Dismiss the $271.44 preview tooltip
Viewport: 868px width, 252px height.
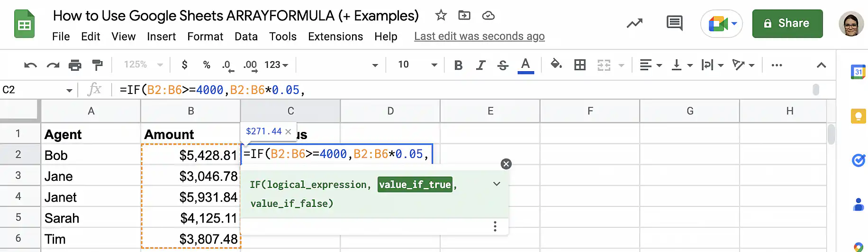288,131
